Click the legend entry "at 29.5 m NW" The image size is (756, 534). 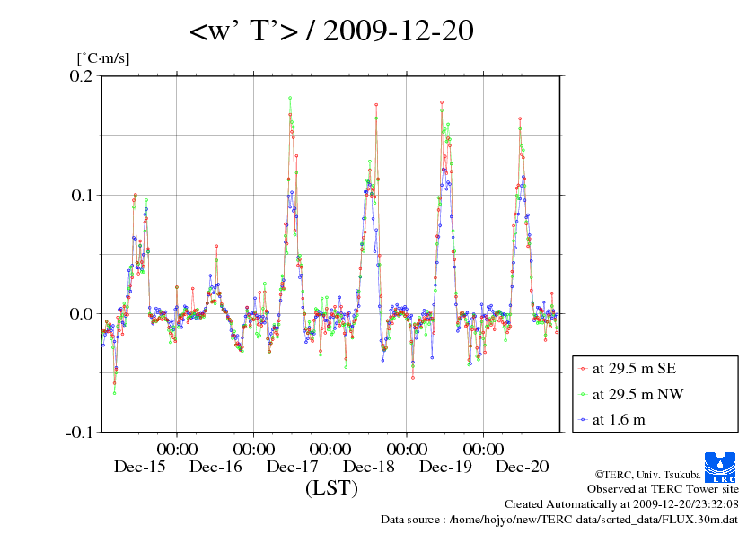point(637,394)
